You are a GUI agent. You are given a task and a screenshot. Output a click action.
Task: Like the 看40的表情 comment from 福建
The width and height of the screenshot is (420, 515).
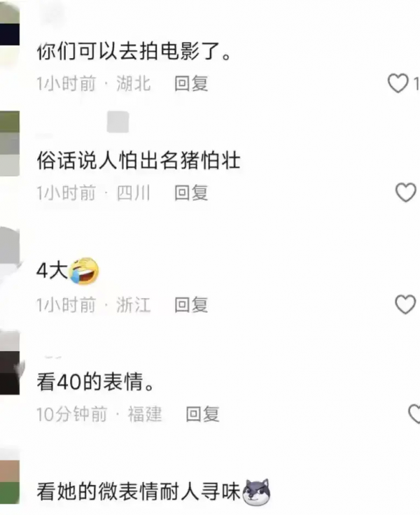coord(414,414)
